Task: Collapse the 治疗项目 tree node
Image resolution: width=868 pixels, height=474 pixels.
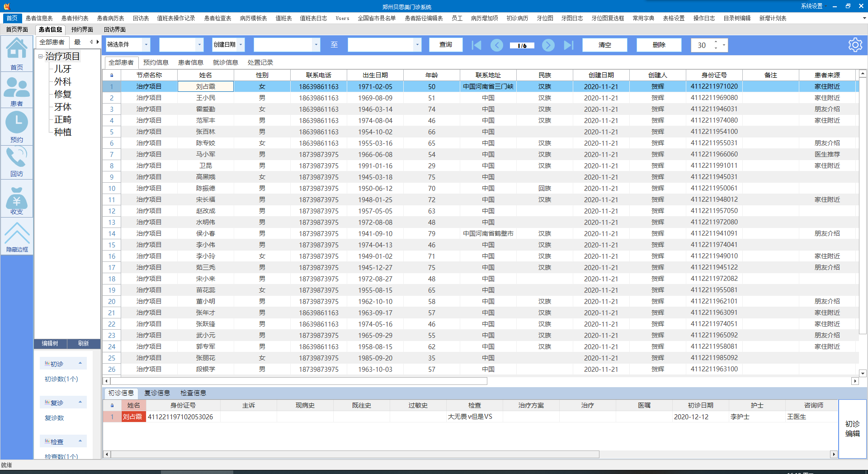Action: click(x=40, y=57)
